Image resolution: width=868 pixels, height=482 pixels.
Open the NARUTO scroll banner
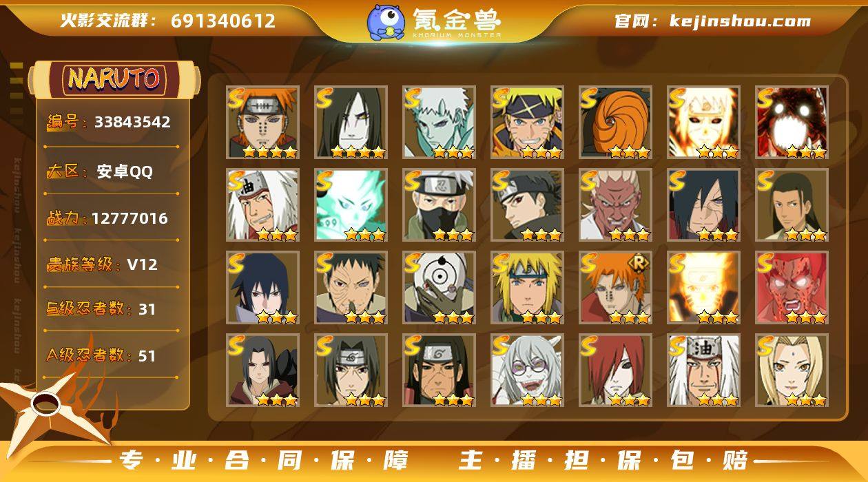(114, 79)
